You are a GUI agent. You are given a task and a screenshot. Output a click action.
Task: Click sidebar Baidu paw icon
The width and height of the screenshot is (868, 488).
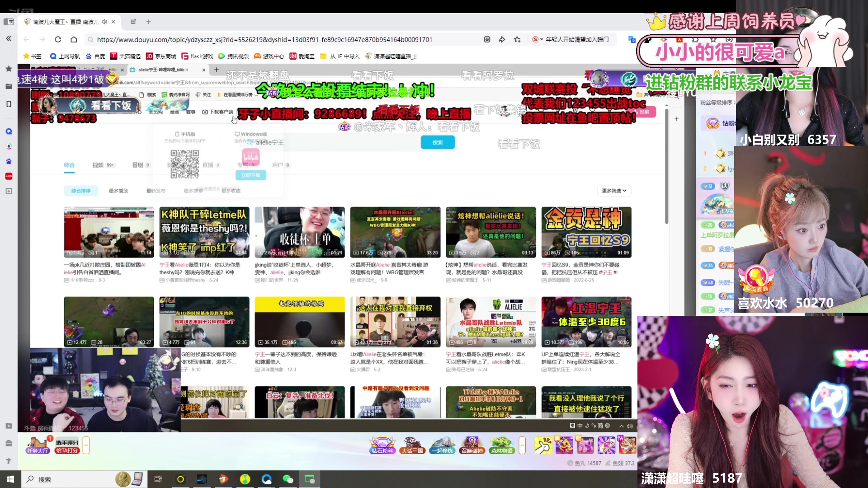[9, 161]
